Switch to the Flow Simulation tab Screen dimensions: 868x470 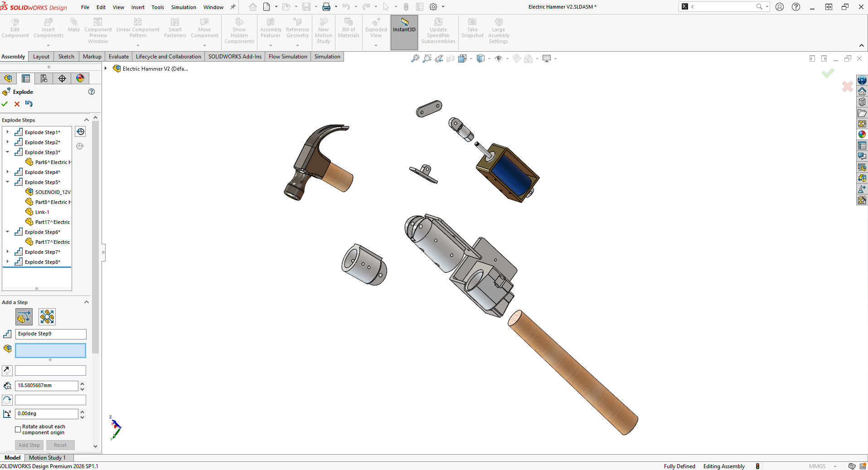pos(288,57)
